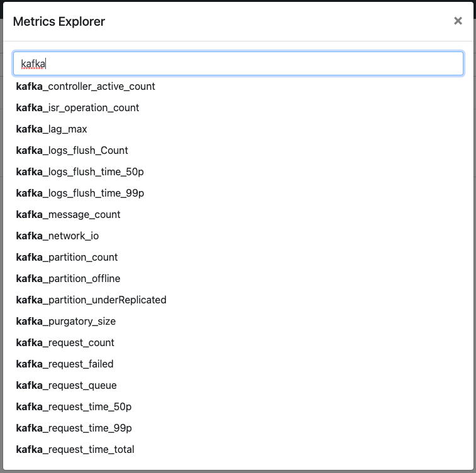This screenshot has width=476, height=473.
Task: Pick the kafka_lag_max metric
Action: coord(52,129)
